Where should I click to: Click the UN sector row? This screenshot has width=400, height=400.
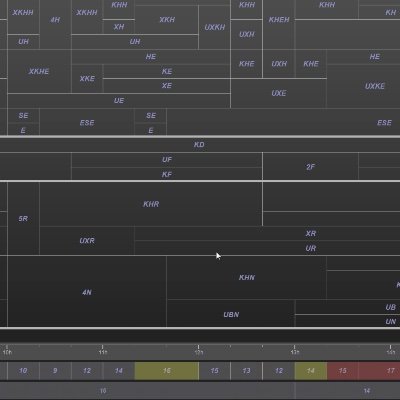click(348, 321)
